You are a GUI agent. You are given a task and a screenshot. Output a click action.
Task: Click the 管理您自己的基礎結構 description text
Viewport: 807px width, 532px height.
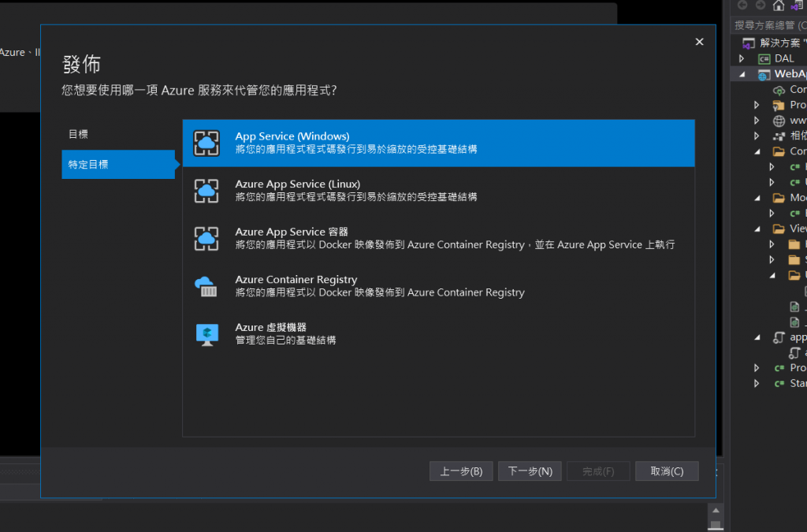click(x=285, y=340)
